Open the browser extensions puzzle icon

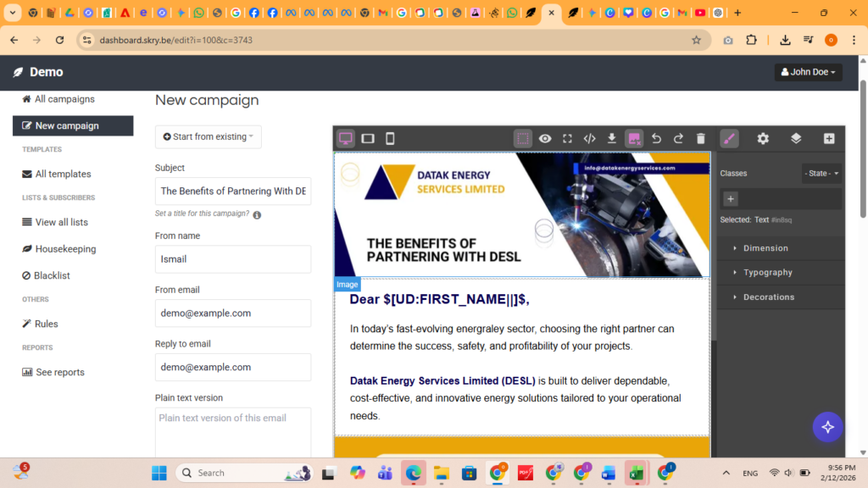coord(751,40)
